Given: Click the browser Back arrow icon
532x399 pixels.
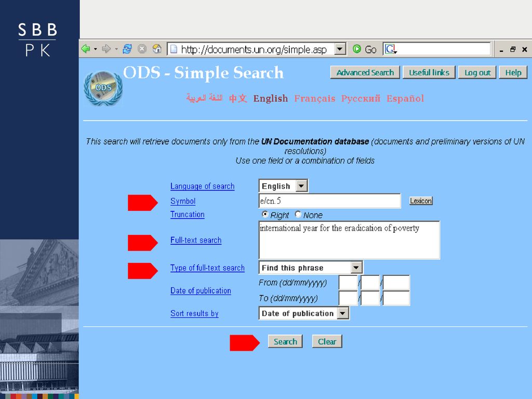Looking at the screenshot, I should click(86, 49).
